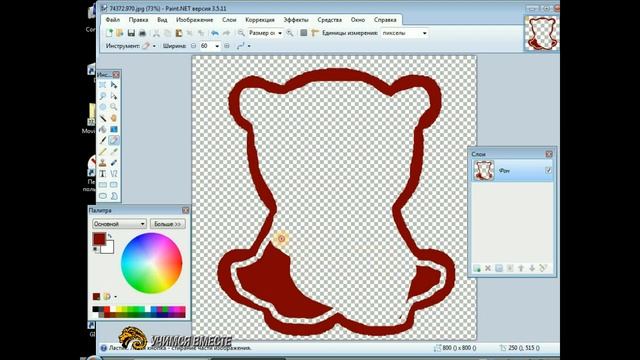Select the Move Selection tool
The width and height of the screenshot is (640, 360).
point(114,96)
